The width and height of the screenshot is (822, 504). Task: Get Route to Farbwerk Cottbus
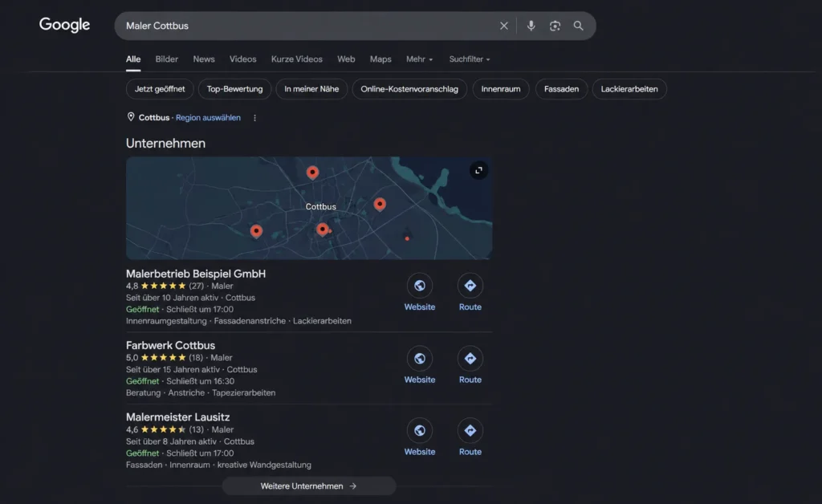pyautogui.click(x=470, y=359)
